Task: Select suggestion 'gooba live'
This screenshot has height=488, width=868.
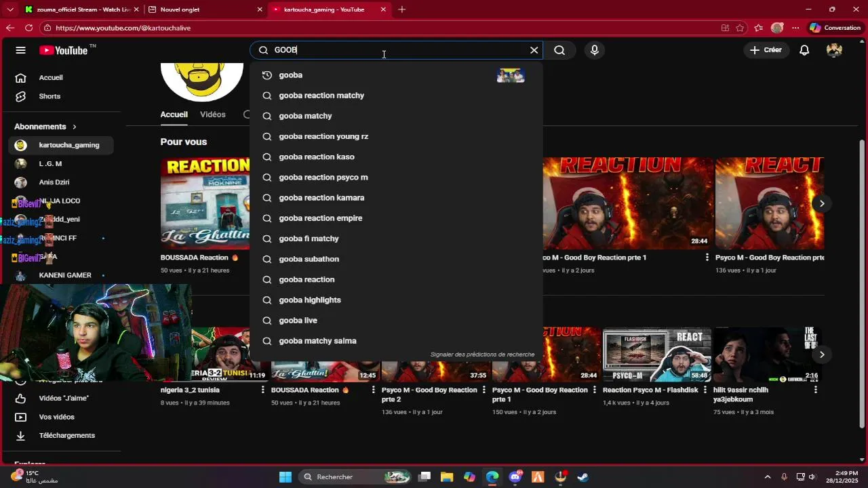Action: tap(396, 321)
